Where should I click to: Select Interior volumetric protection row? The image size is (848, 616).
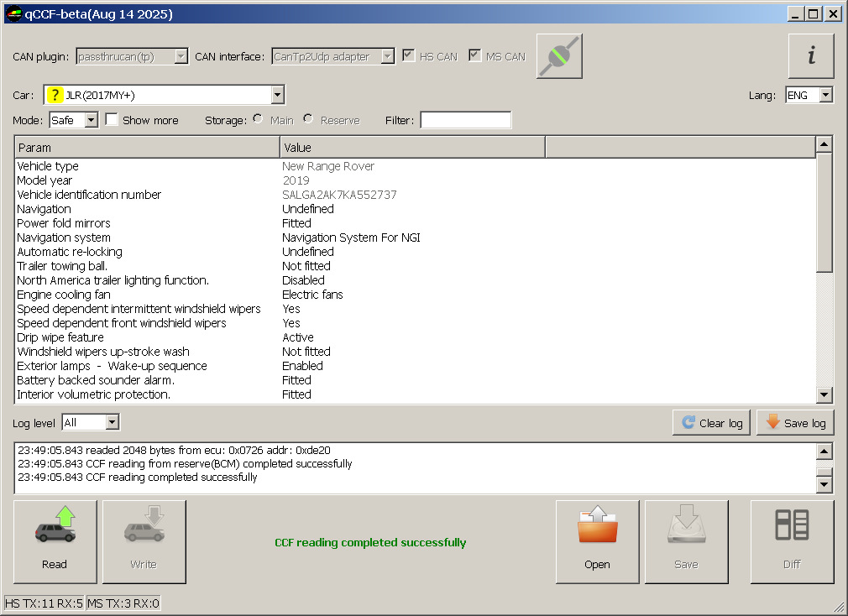(x=416, y=394)
